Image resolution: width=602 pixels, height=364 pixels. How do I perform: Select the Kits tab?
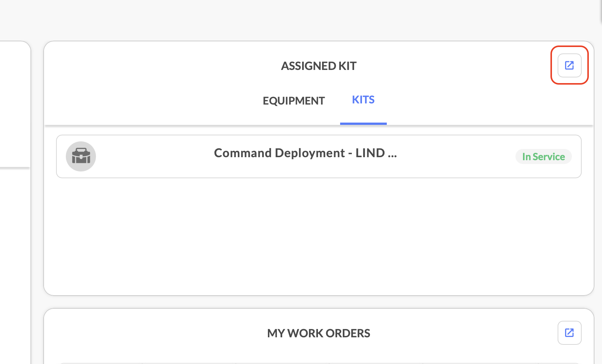(x=363, y=100)
